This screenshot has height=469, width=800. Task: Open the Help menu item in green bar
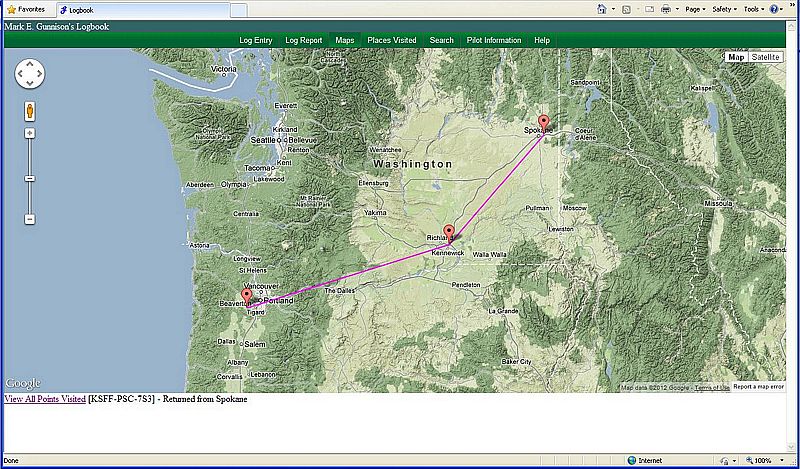point(542,40)
